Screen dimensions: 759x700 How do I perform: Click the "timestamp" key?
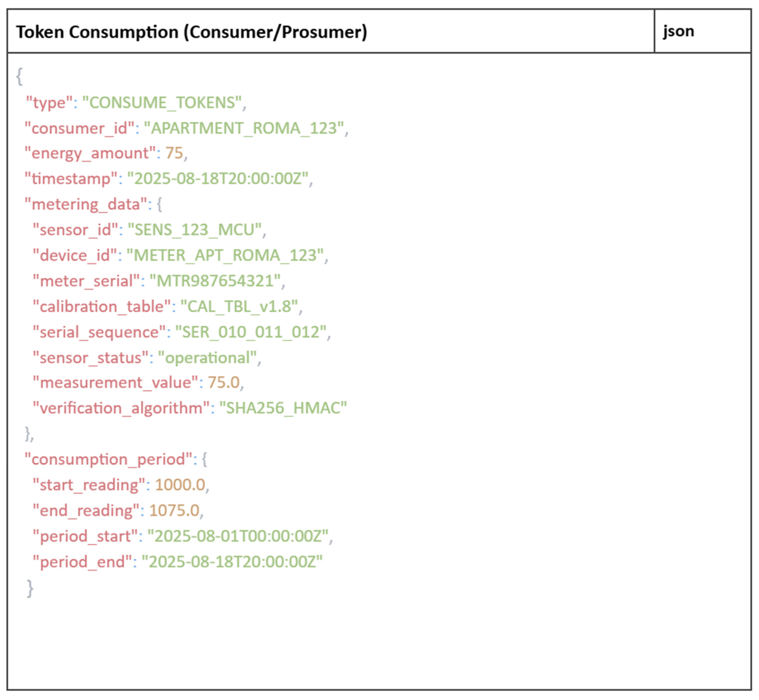point(71,179)
